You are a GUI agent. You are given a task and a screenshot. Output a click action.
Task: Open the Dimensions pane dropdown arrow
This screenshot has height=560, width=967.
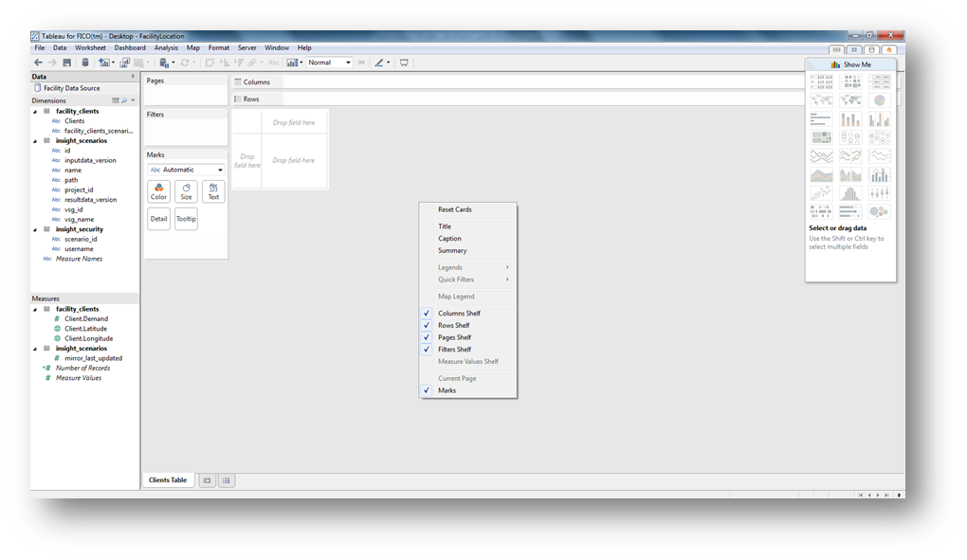pyautogui.click(x=133, y=100)
